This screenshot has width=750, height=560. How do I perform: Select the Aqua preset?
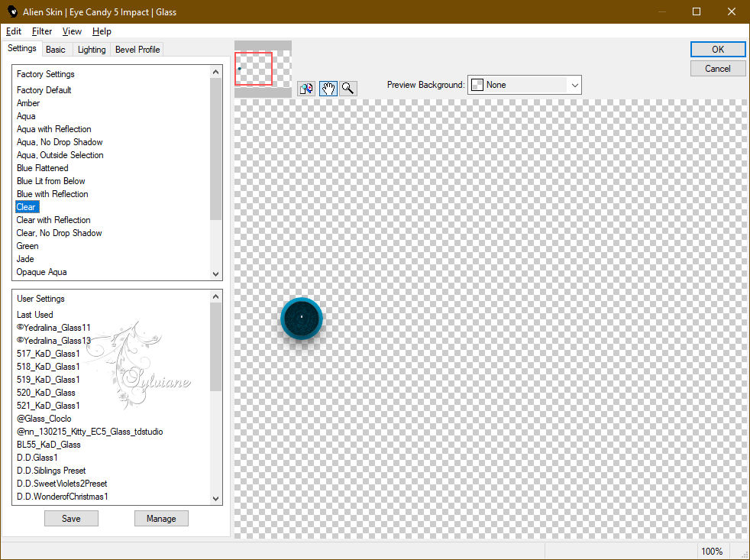tap(26, 116)
